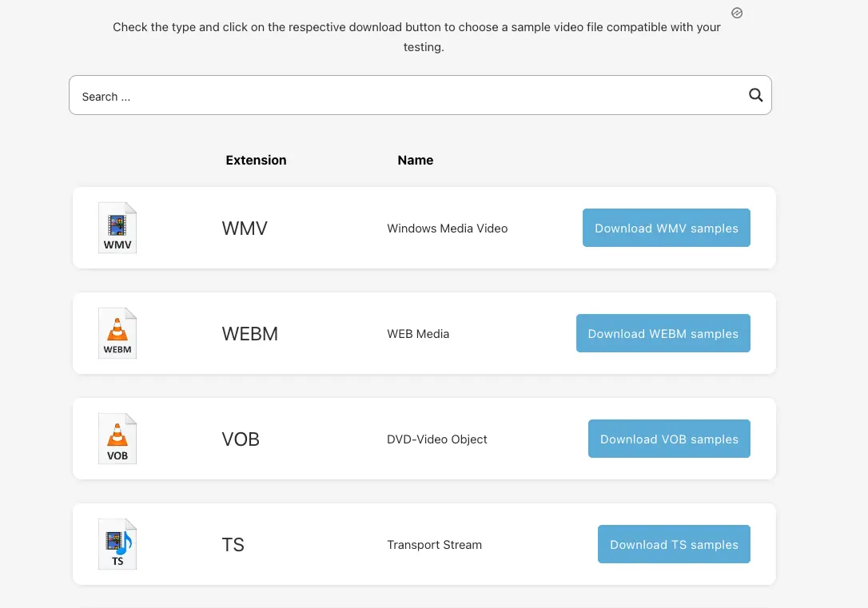The width and height of the screenshot is (868, 608).
Task: Click the instruction text about checking the type
Action: [x=417, y=37]
